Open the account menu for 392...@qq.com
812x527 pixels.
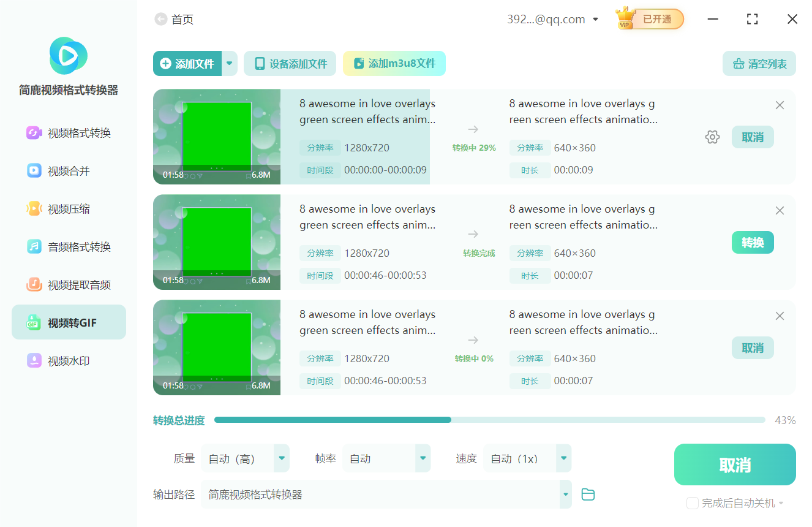coord(552,18)
